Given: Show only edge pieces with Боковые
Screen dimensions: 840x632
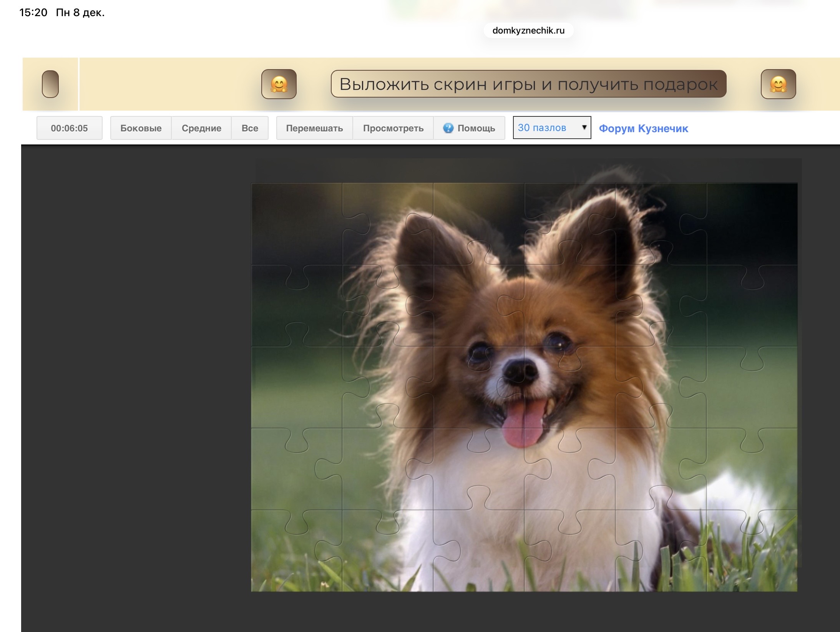Looking at the screenshot, I should (141, 128).
